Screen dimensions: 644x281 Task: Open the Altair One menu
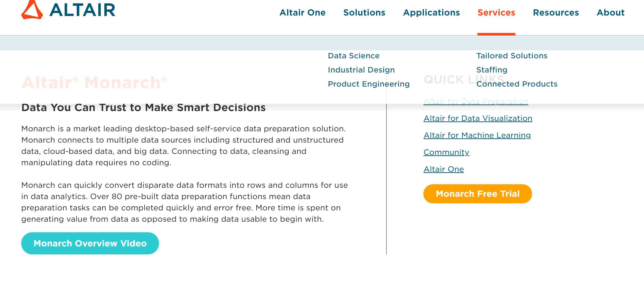coord(302,12)
